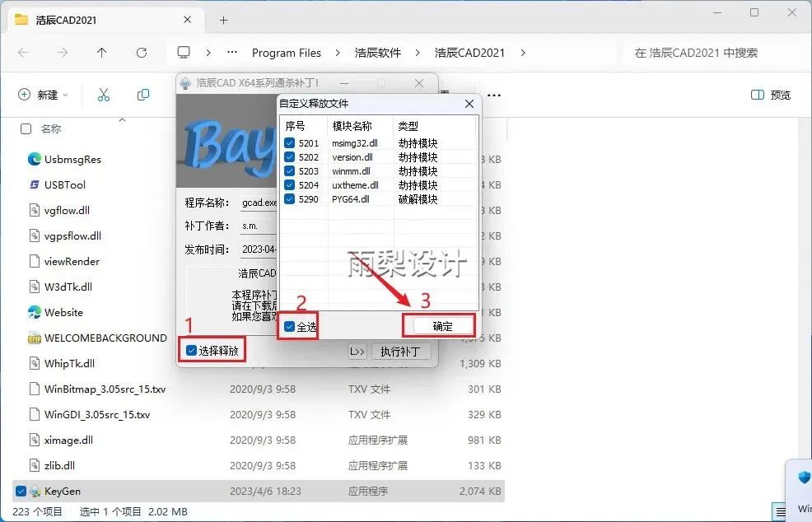
Task: Click the 名称 column header in Explorer
Action: (51, 129)
